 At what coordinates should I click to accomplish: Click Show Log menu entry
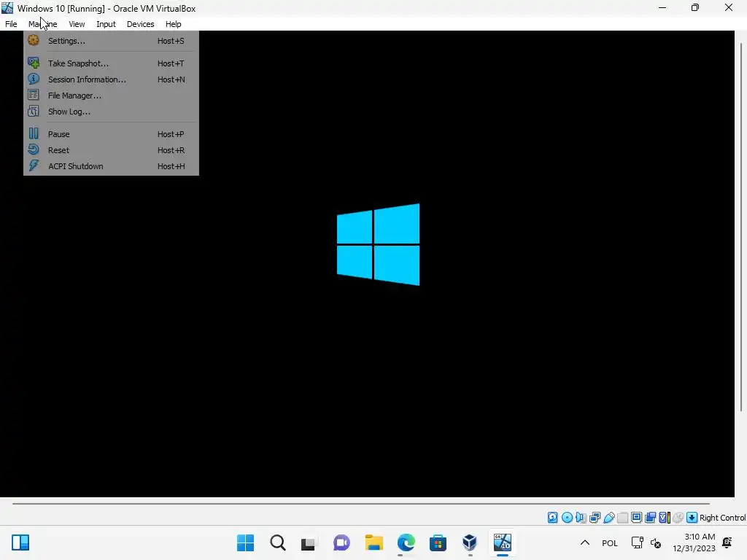tap(111, 112)
